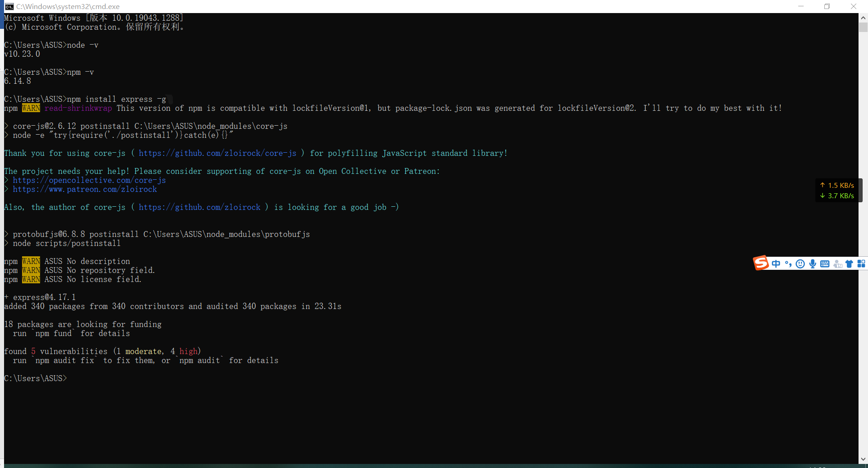Open the IME toolbox grid icon
868x468 pixels.
[861, 264]
